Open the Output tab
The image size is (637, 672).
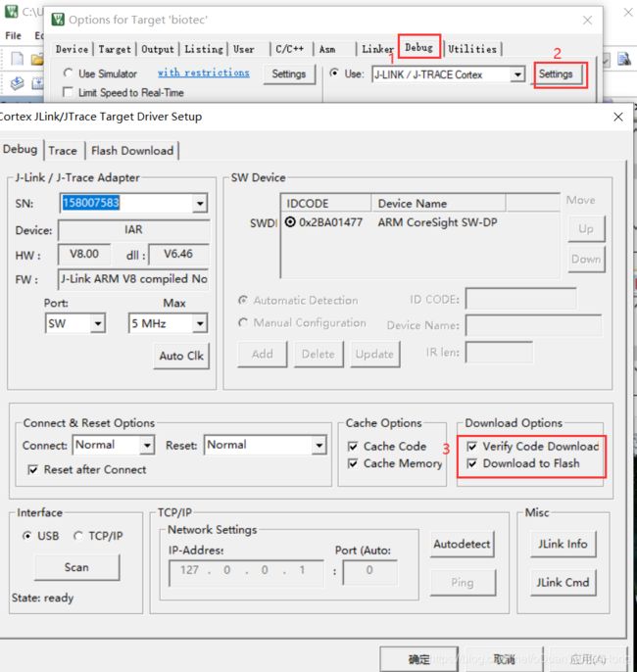[x=158, y=49]
